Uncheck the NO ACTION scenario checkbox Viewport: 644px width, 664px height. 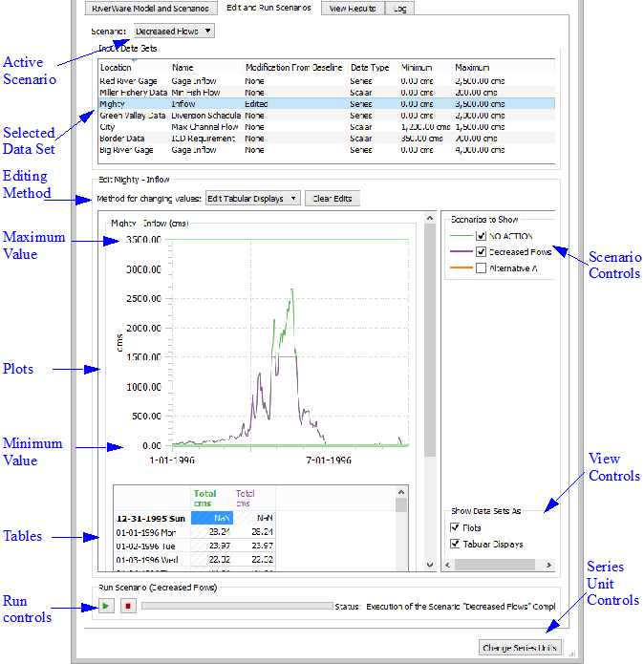click(481, 235)
